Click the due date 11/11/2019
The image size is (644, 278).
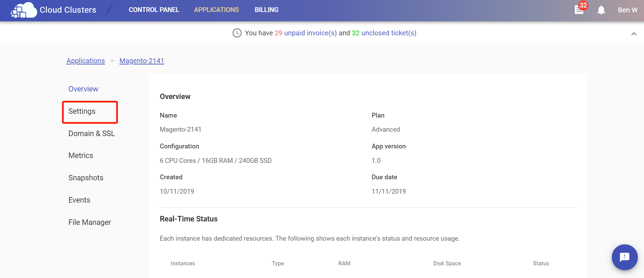coord(389,191)
